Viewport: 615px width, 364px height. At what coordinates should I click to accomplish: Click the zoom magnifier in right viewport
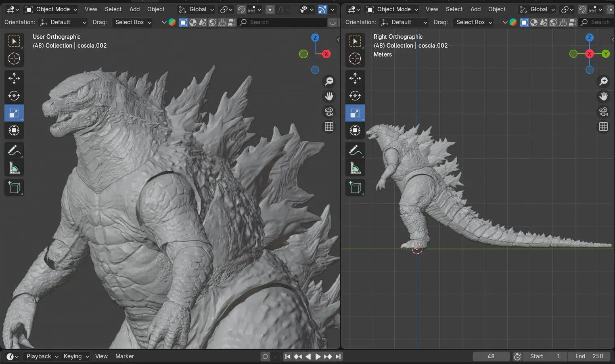point(604,81)
